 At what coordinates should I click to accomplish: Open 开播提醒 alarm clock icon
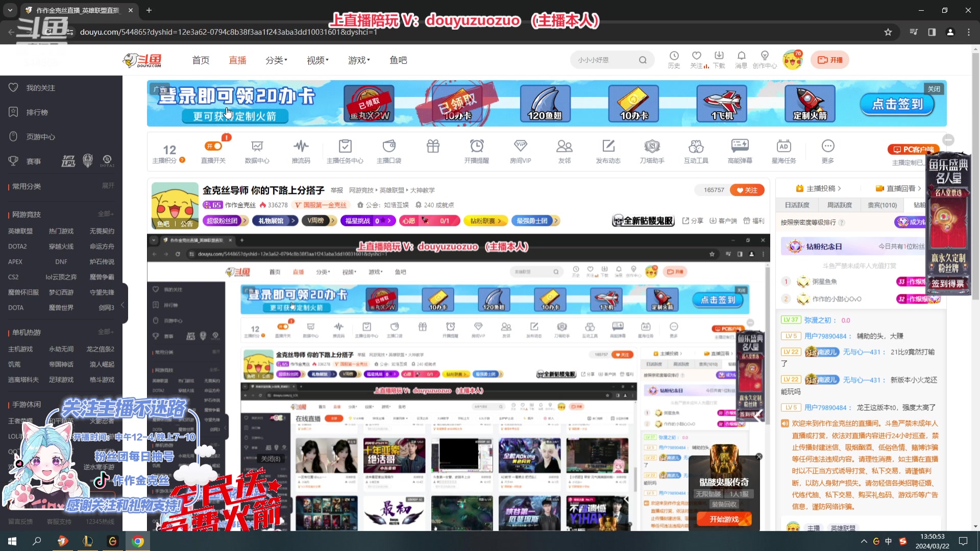click(477, 152)
